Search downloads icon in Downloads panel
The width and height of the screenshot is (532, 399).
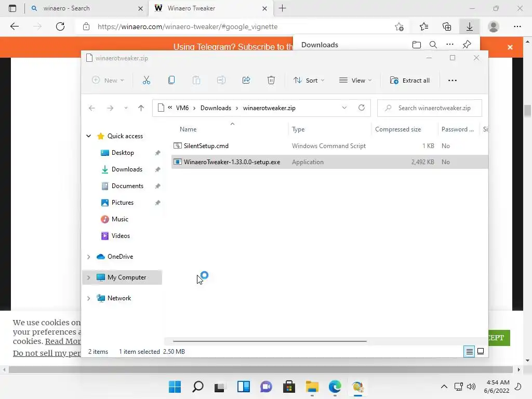click(x=433, y=45)
